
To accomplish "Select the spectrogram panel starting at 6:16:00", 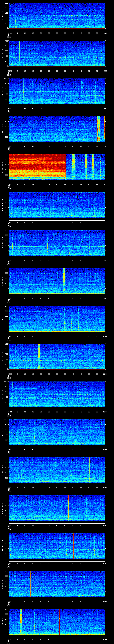I will [57, 584].
